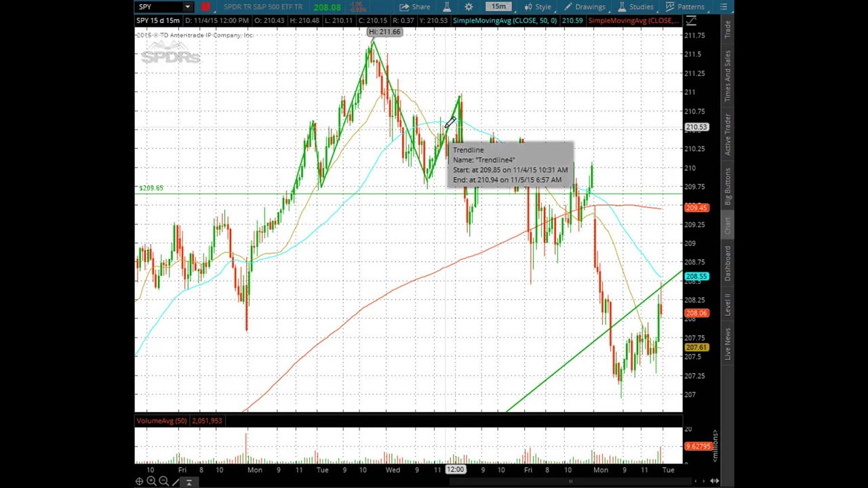The height and width of the screenshot is (488, 868).
Task: Click the orange 209.45 price label
Action: (x=696, y=208)
